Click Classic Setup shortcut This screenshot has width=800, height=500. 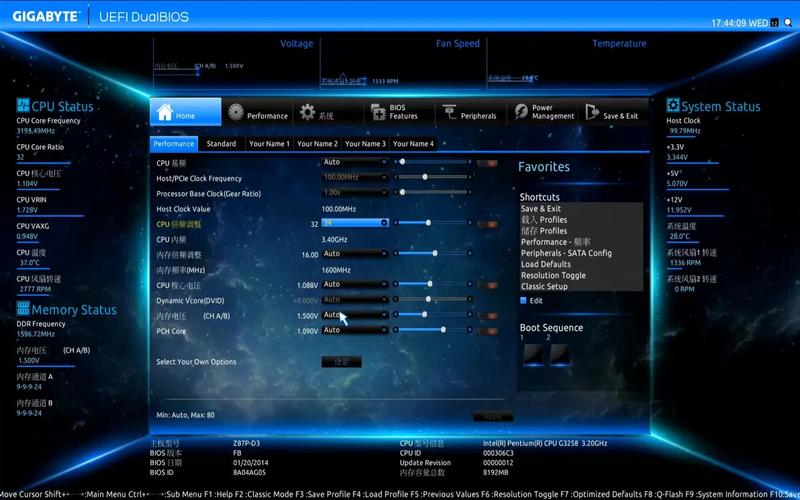(x=544, y=286)
